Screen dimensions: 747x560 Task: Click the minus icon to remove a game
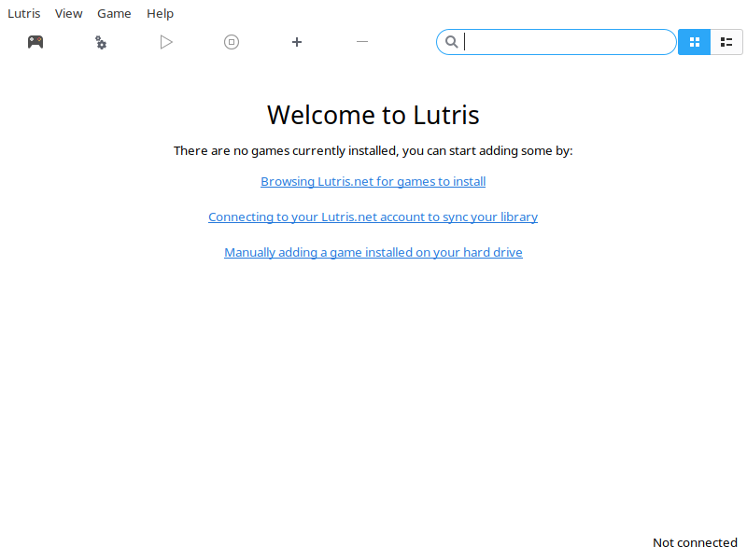coord(362,42)
